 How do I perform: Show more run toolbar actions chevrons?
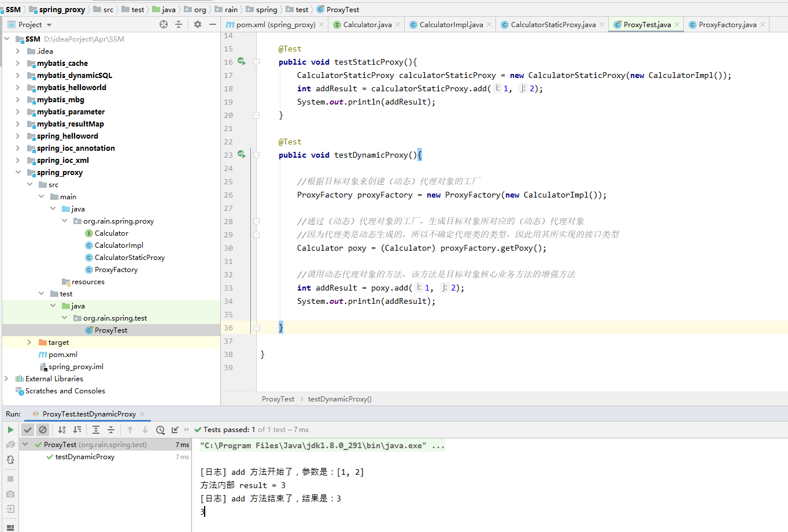[x=186, y=429]
